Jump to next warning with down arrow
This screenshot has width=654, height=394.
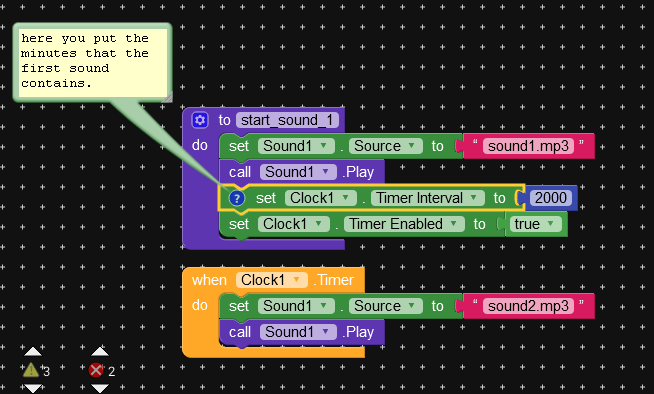(33, 389)
